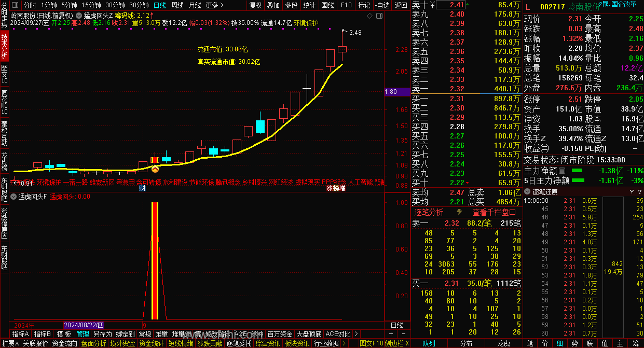Open 行业数据 bottom tab
Image resolution: width=644 pixels, height=348 pixels.
point(326,343)
